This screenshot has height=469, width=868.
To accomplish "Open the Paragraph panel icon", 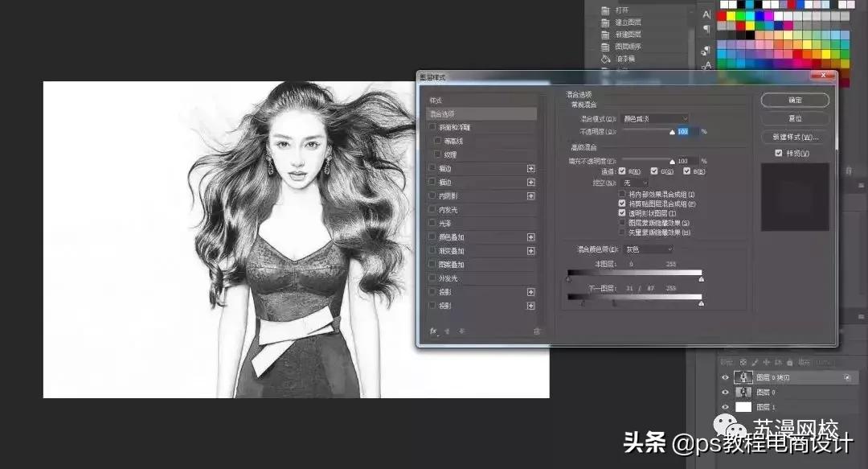I will click(707, 29).
